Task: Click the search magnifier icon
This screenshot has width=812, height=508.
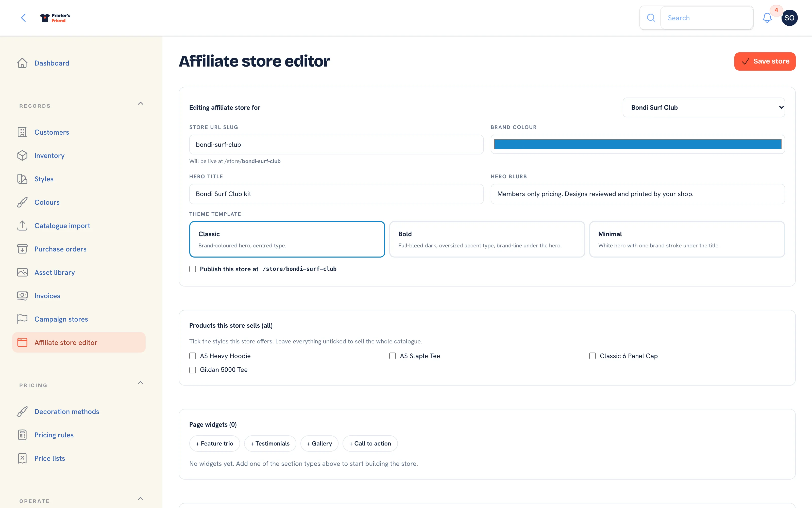Action: click(x=651, y=18)
